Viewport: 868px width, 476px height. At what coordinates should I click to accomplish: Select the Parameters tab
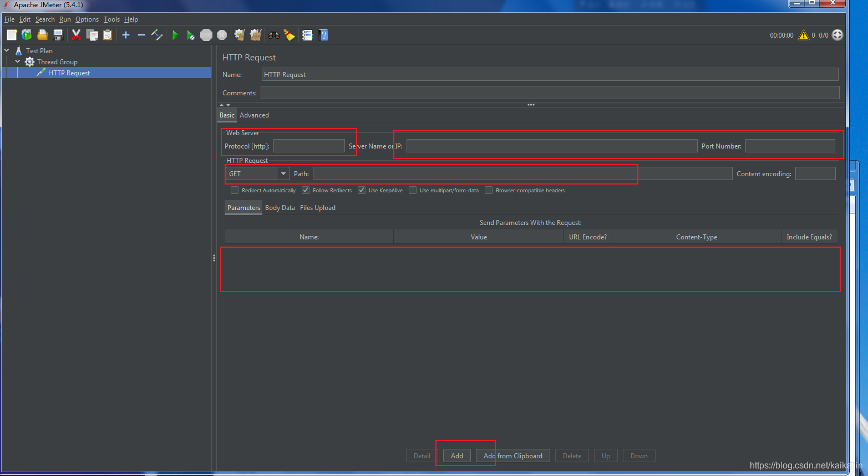tap(243, 208)
